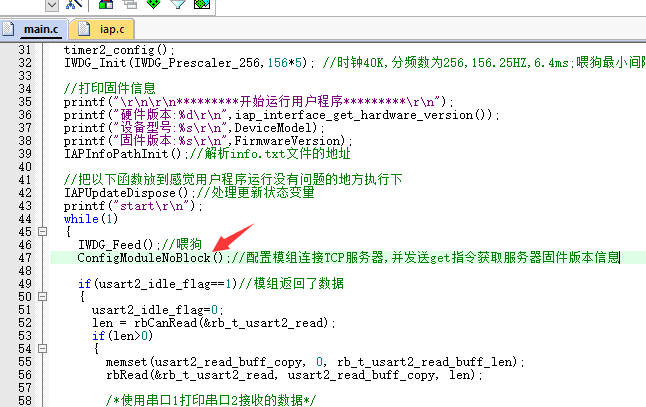
Task: Click the printf with 开始运行用户程序 string
Action: click(x=258, y=101)
